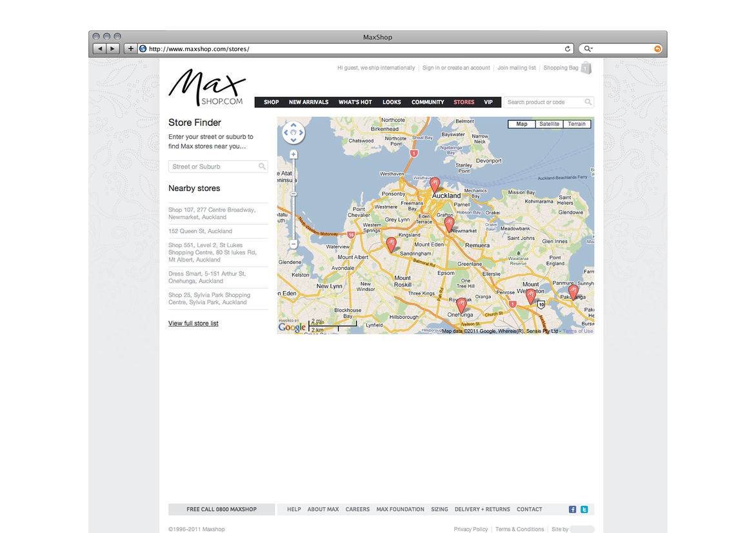
Task: Click the Street or Suburb search magnifier
Action: (262, 166)
